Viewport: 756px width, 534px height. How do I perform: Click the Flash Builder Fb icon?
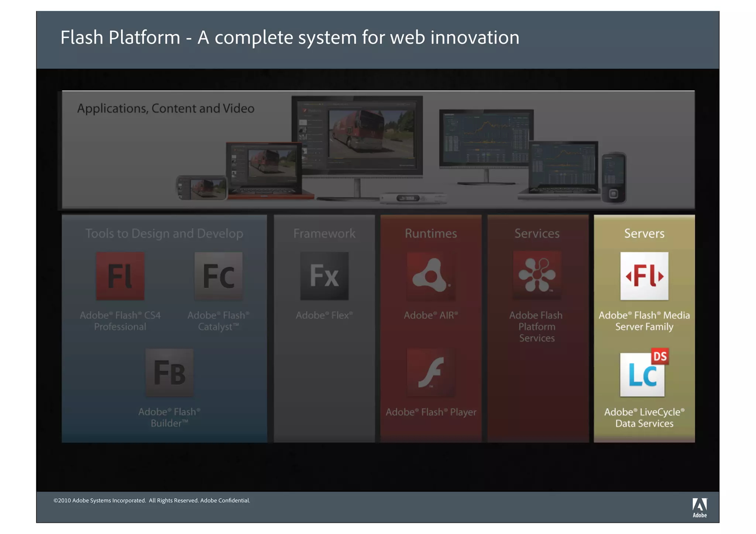(x=169, y=372)
